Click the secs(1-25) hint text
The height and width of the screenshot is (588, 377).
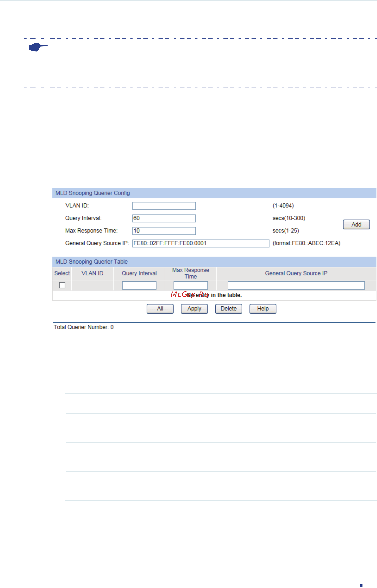pyautogui.click(x=286, y=231)
